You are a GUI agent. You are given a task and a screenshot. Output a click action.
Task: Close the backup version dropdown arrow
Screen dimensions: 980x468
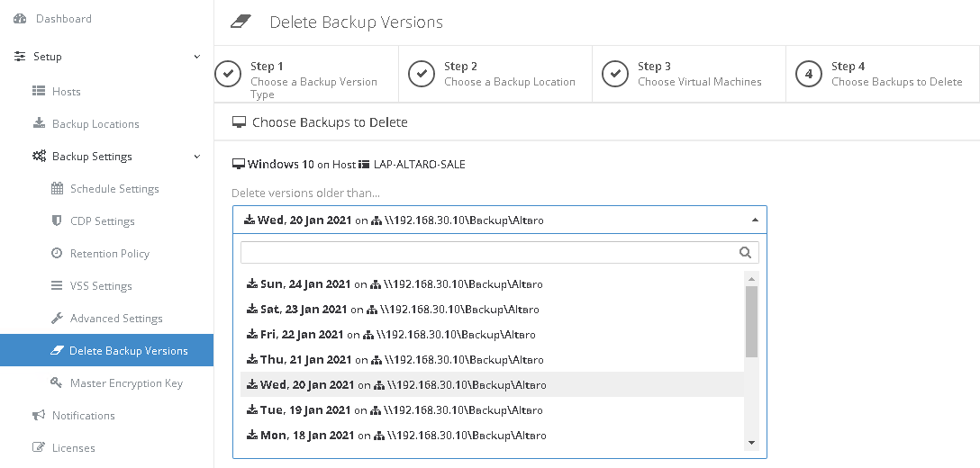[754, 220]
